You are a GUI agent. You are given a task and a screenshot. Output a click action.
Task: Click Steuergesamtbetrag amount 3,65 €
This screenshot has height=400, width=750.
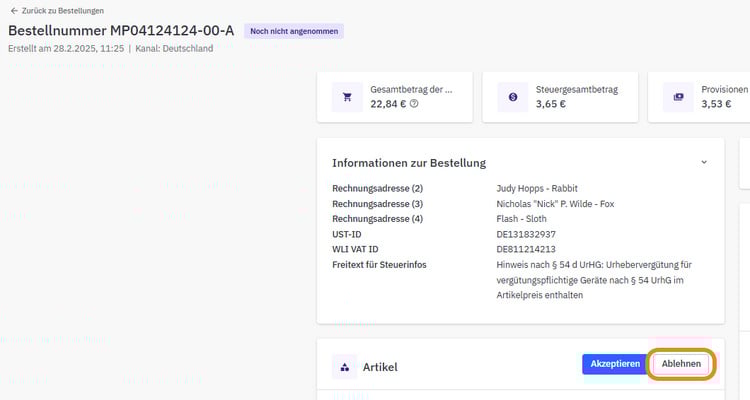[551, 104]
